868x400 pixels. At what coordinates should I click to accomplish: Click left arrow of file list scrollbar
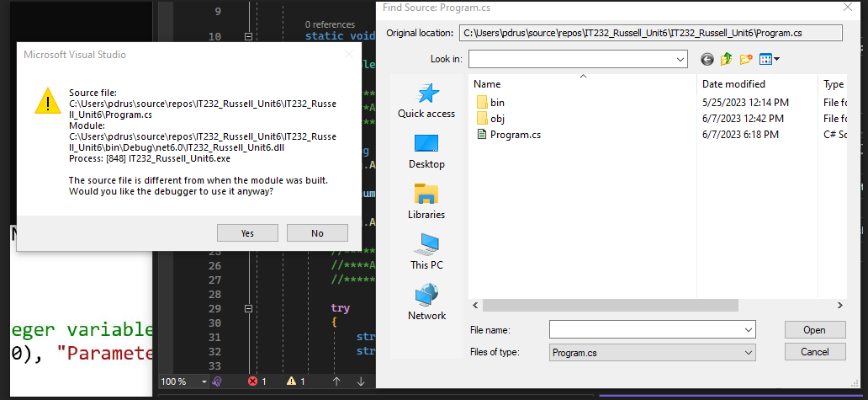coord(475,305)
